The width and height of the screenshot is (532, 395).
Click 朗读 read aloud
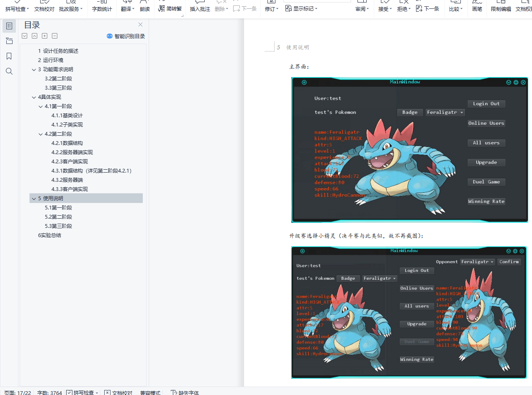(x=145, y=9)
